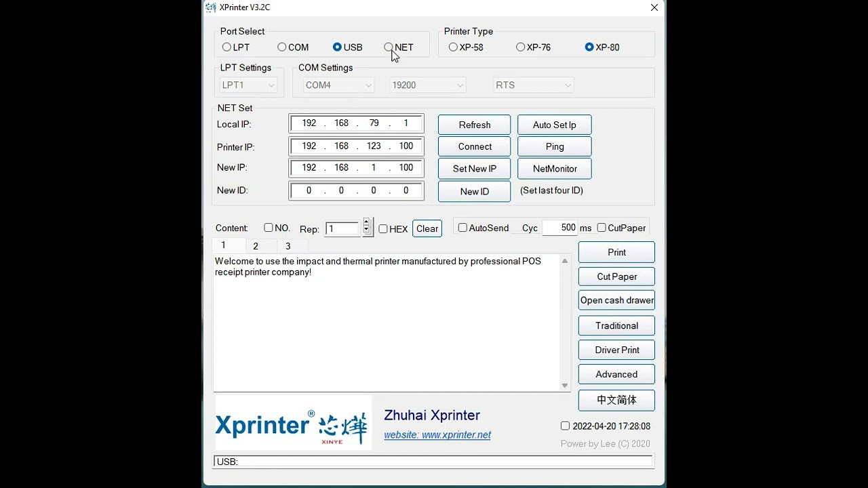Screen dimensions: 868x488
Task: Close the XPrinter window
Action: click(x=654, y=7)
